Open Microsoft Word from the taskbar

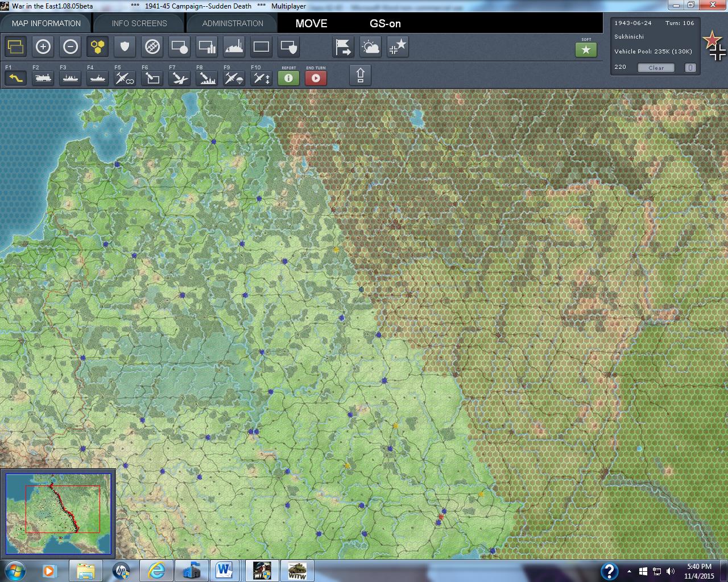[225, 571]
